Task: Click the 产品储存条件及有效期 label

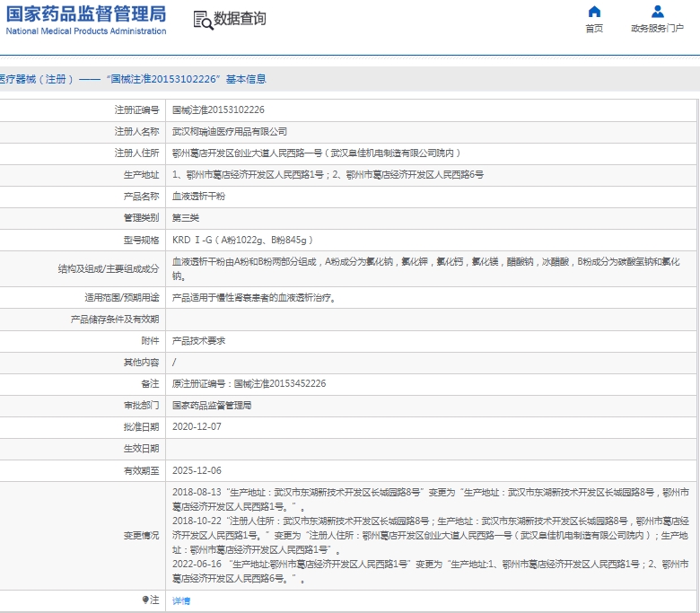Action: click(x=115, y=320)
